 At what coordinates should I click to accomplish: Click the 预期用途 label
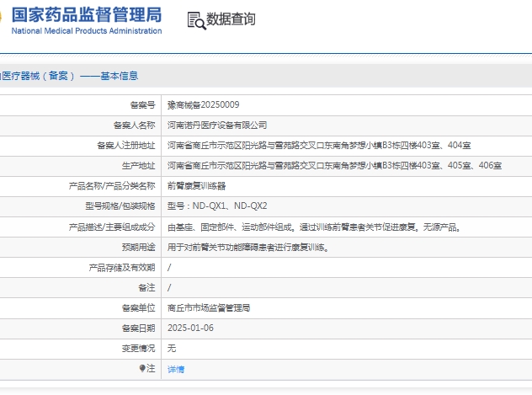(x=138, y=248)
